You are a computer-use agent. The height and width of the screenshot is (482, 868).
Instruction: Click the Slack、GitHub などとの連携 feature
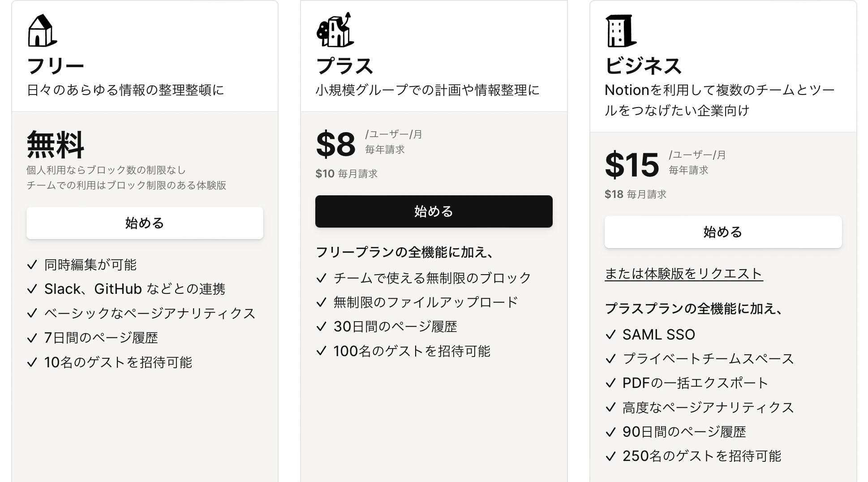(x=134, y=289)
